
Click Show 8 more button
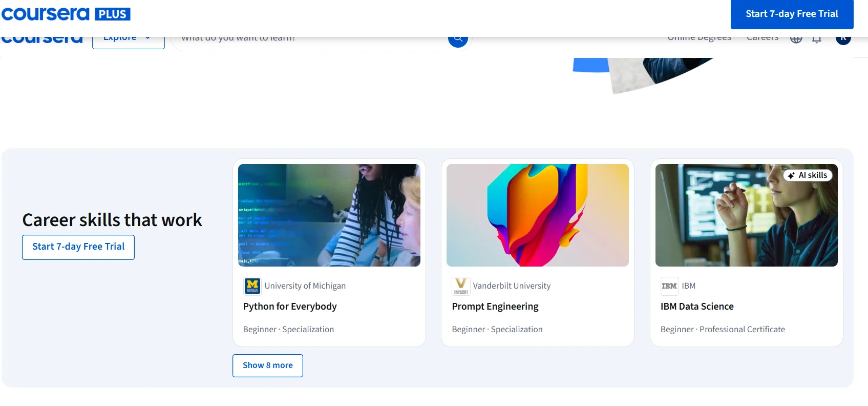coord(268,366)
